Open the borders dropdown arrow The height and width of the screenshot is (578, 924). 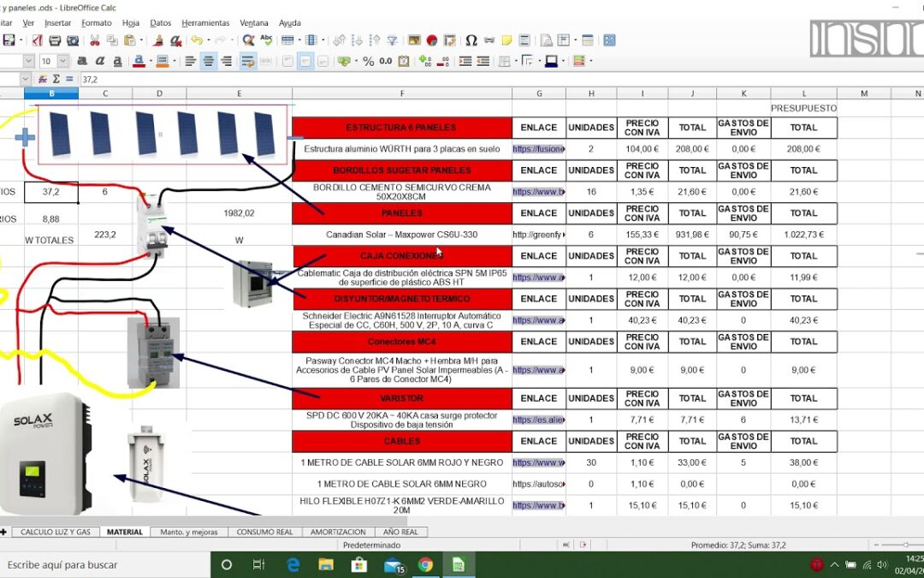point(516,61)
